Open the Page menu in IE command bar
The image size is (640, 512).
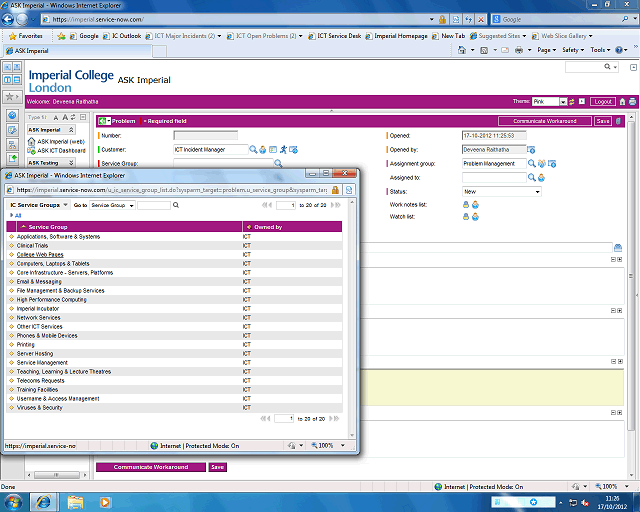point(546,49)
